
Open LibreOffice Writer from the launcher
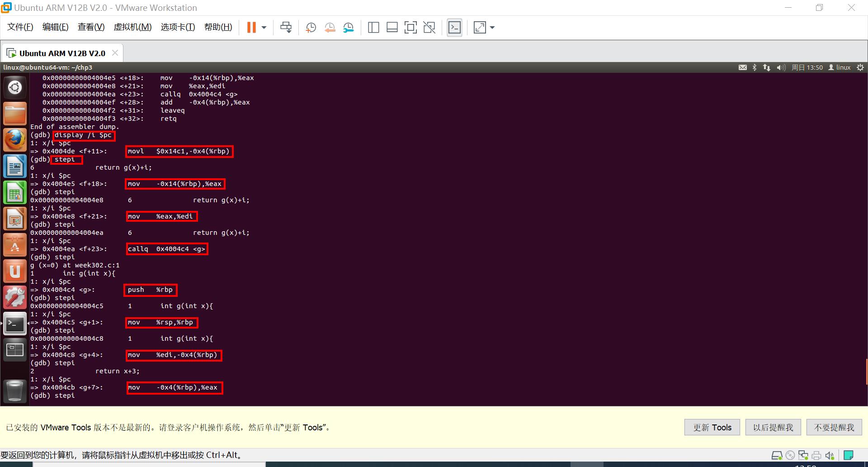pyautogui.click(x=15, y=166)
